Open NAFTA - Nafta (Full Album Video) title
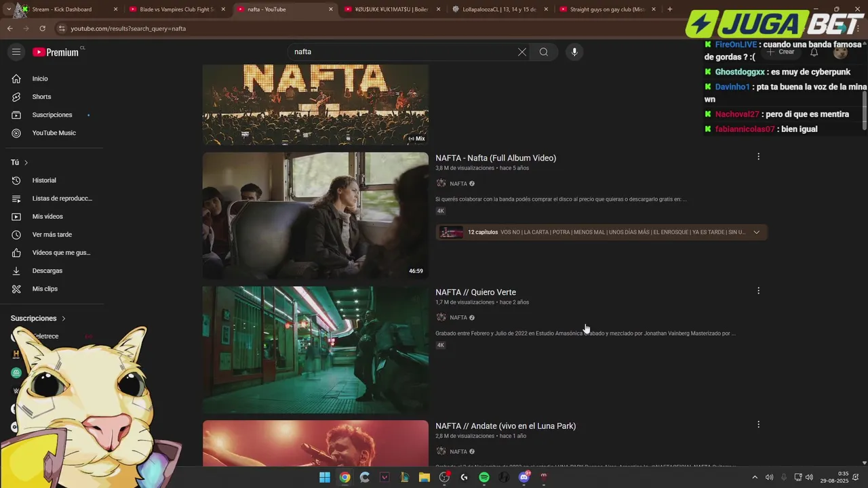 point(496,158)
